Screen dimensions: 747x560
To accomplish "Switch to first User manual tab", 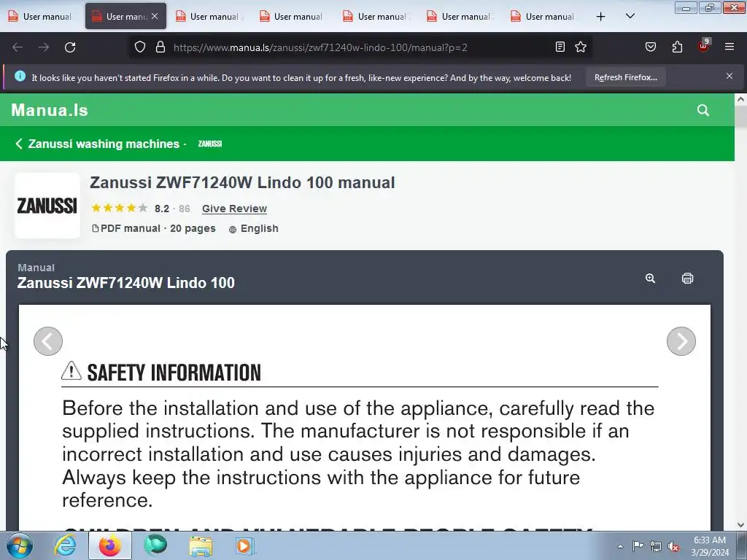I will [42, 16].
